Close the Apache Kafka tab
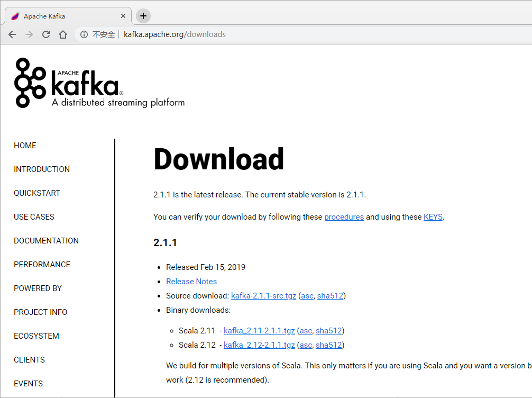The image size is (532, 398). (x=123, y=16)
